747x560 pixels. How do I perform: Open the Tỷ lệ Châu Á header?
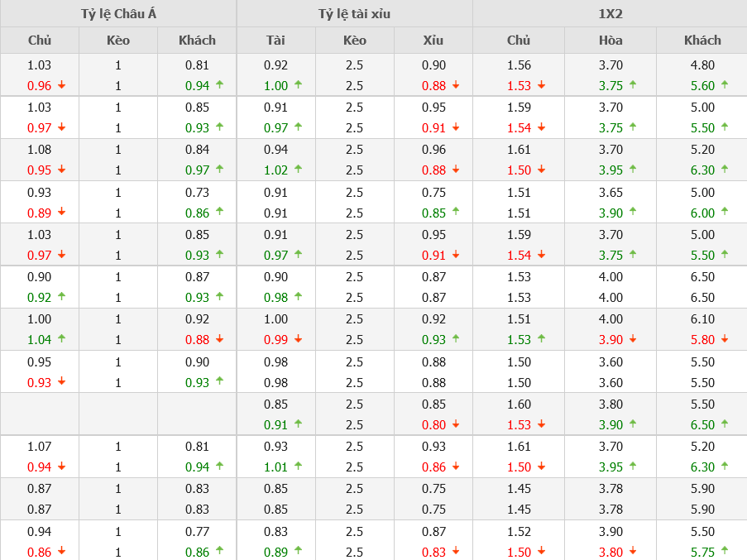[117, 13]
